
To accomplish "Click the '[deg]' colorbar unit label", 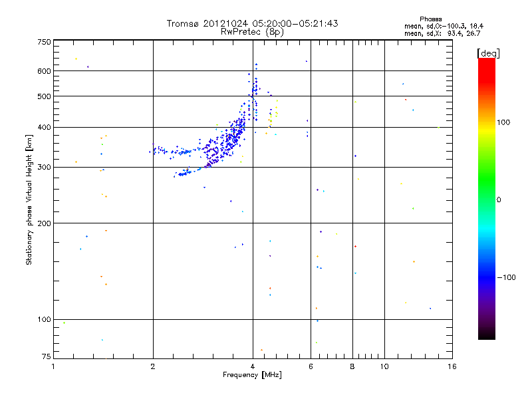I will tap(488, 53).
